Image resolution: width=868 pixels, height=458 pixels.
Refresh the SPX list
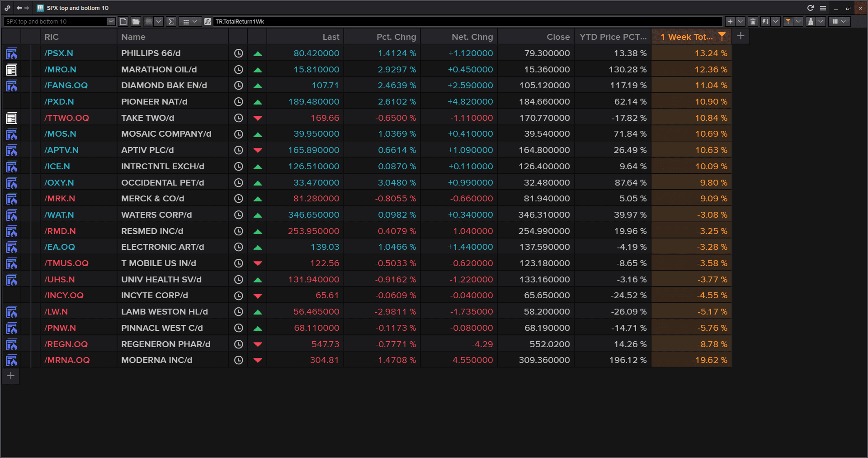click(810, 8)
